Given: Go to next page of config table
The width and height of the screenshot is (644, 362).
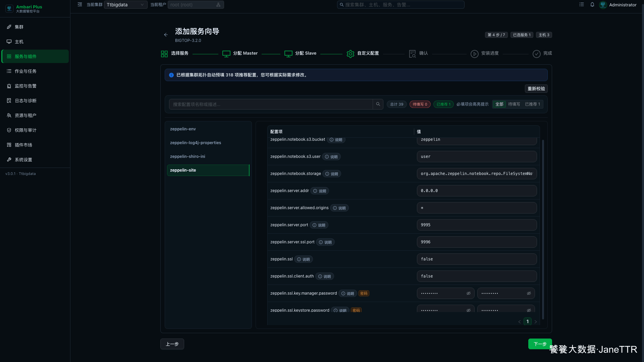Looking at the screenshot, I should pyautogui.click(x=536, y=322).
